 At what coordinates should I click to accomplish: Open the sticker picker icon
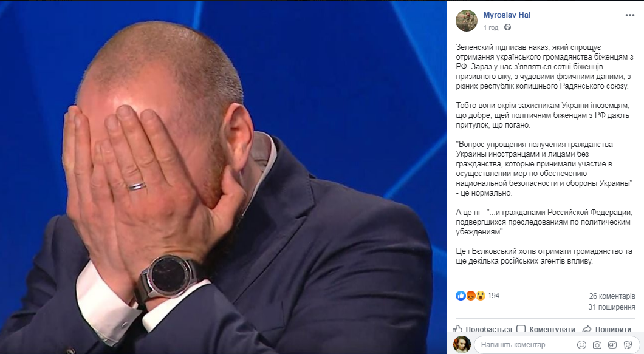pos(628,344)
